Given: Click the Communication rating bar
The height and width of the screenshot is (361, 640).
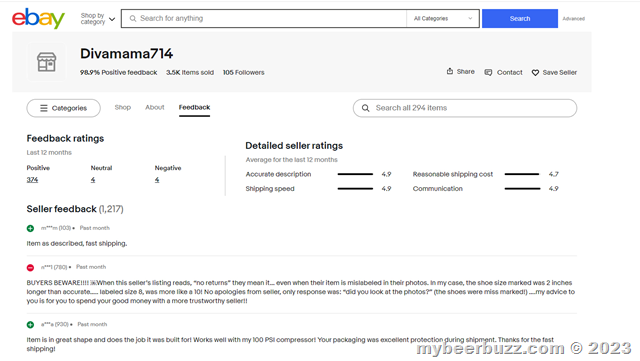Looking at the screenshot, I should [x=522, y=189].
